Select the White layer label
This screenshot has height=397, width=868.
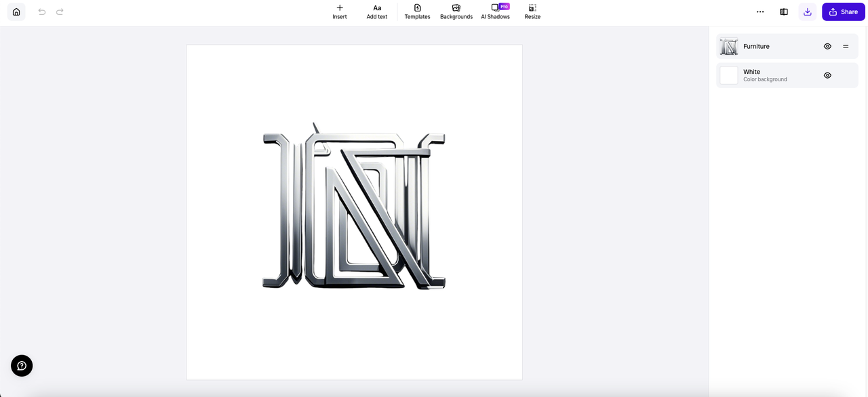[751, 72]
